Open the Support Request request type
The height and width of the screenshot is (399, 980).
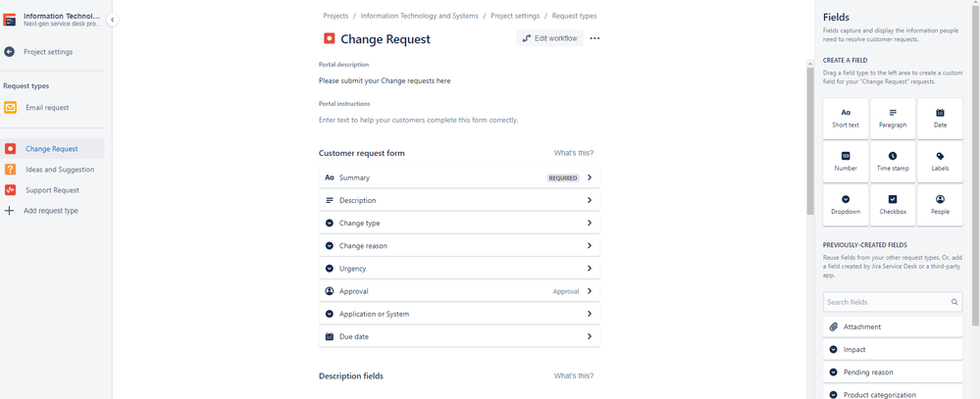[x=53, y=190]
